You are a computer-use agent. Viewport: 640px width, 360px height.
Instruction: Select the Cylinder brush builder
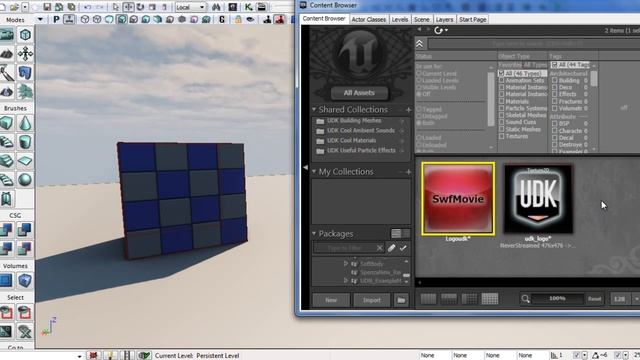tap(25, 142)
